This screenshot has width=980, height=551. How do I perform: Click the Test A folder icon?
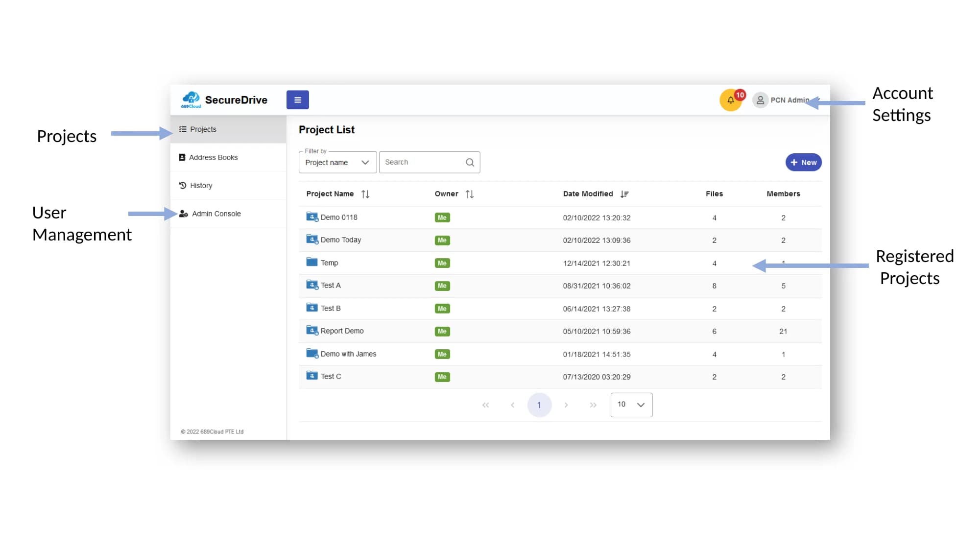[x=312, y=285]
